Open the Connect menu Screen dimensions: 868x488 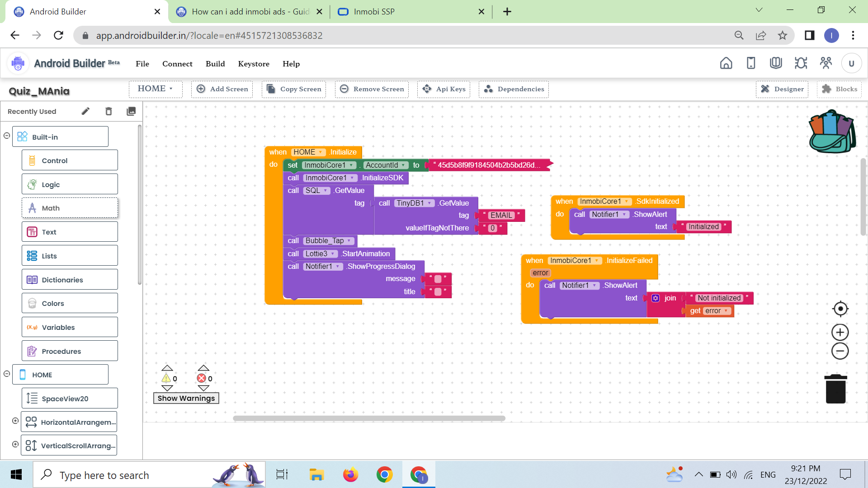click(177, 64)
